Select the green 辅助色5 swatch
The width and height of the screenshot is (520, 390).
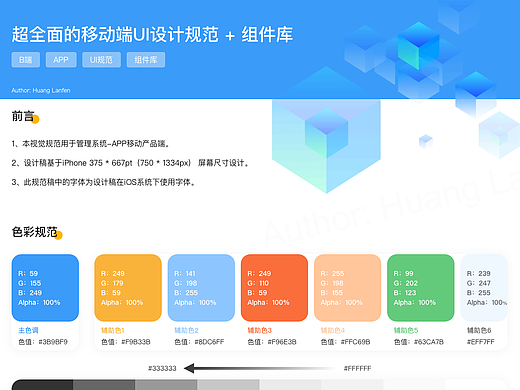pos(421,288)
